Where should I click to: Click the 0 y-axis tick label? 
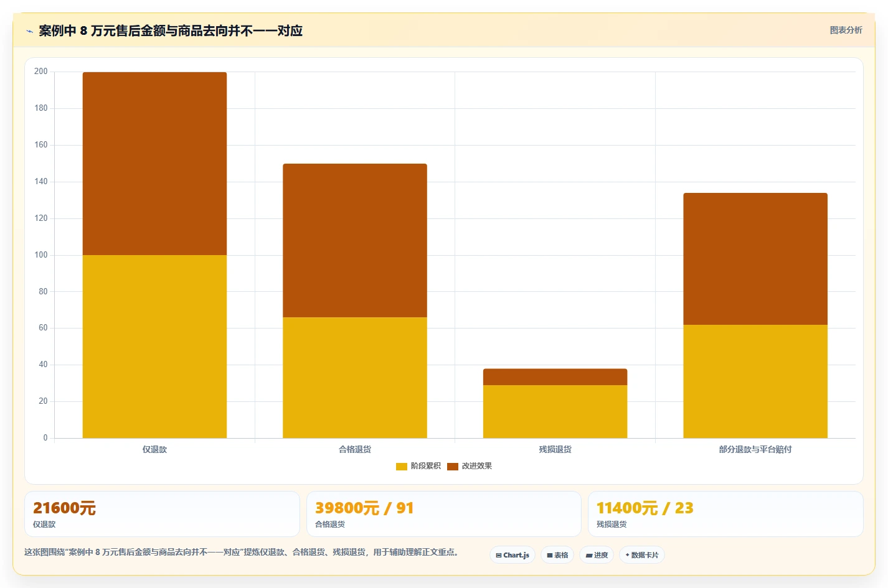[x=45, y=438]
